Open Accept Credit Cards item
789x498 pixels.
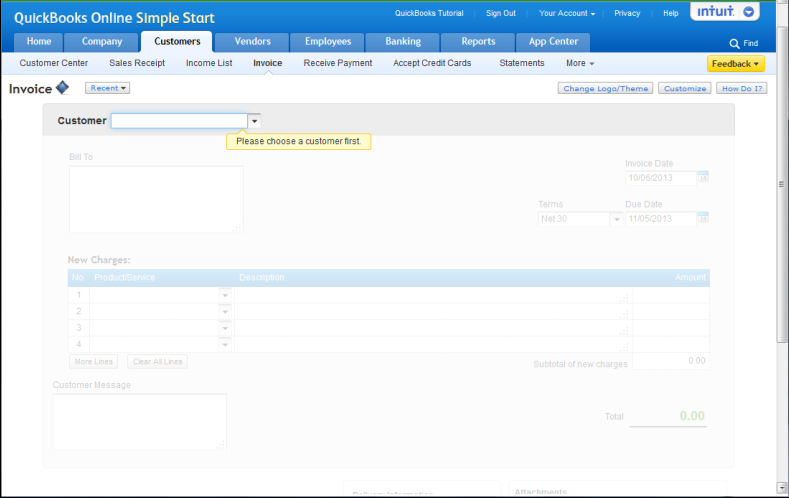tap(432, 63)
